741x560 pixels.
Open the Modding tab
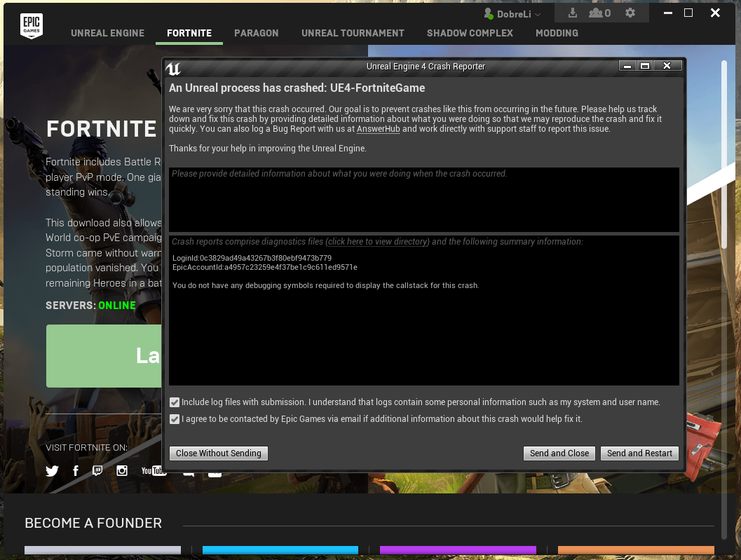[x=557, y=33]
